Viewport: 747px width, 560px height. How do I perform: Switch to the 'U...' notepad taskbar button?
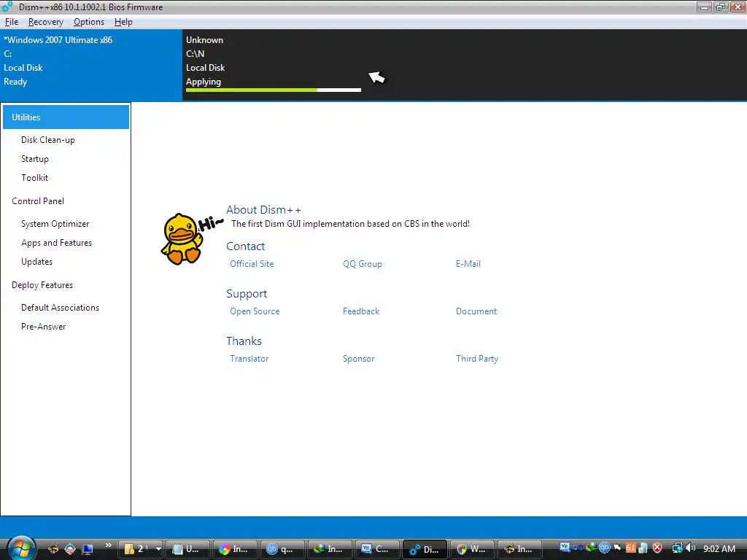(x=187, y=549)
